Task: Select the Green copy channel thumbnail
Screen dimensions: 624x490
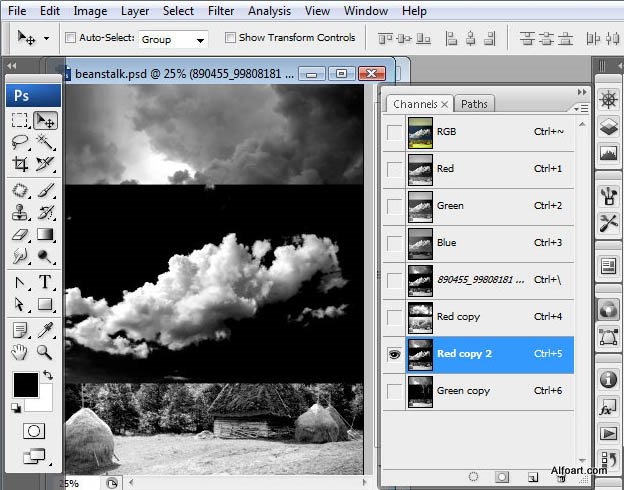Action: point(419,390)
